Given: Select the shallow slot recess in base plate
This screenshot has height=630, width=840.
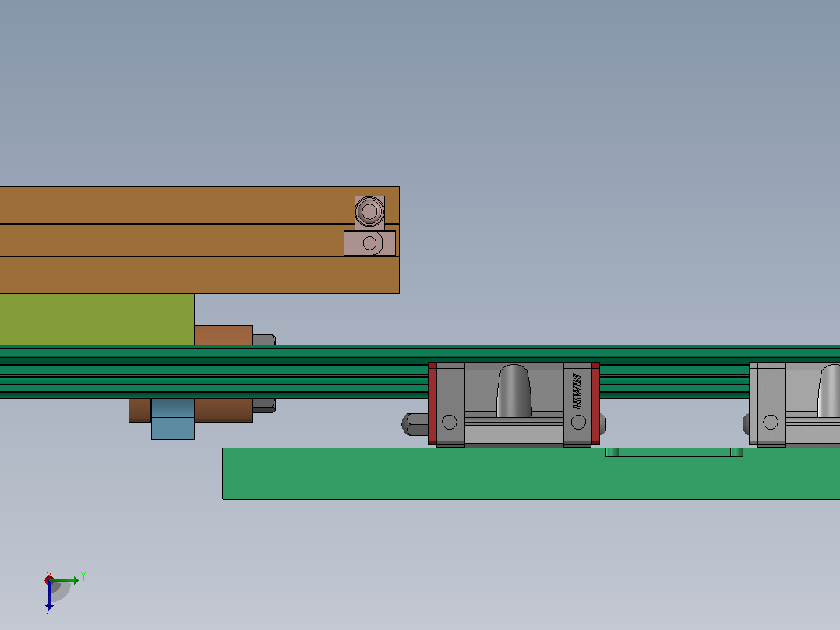Looking at the screenshot, I should 674,452.
